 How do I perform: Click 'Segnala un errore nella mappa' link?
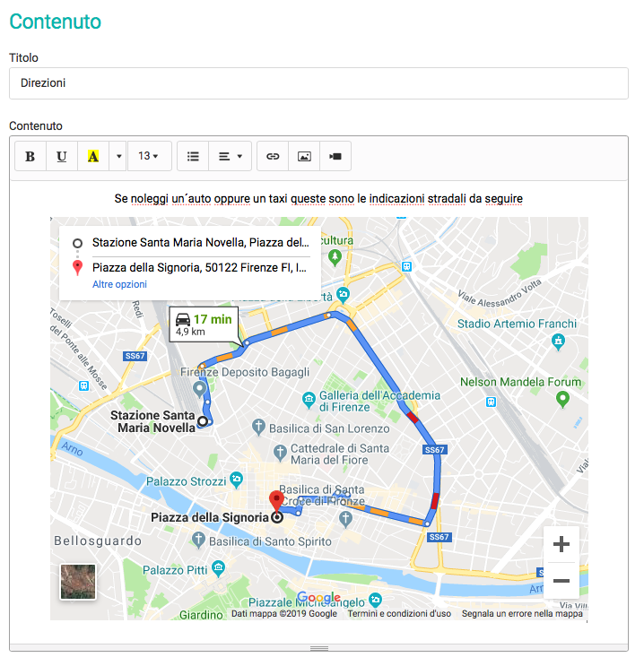[x=522, y=613]
